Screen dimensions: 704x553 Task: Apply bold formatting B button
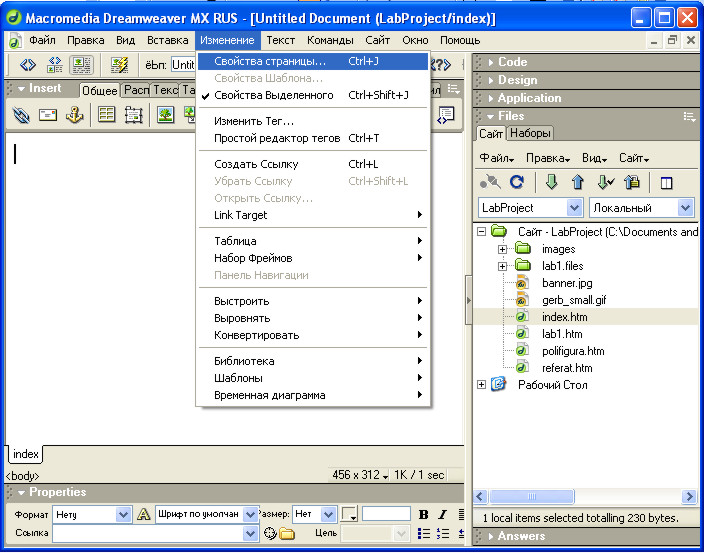click(423, 514)
